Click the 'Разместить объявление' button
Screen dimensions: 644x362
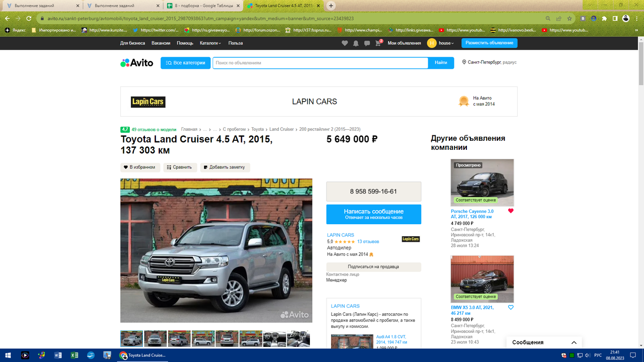490,43
